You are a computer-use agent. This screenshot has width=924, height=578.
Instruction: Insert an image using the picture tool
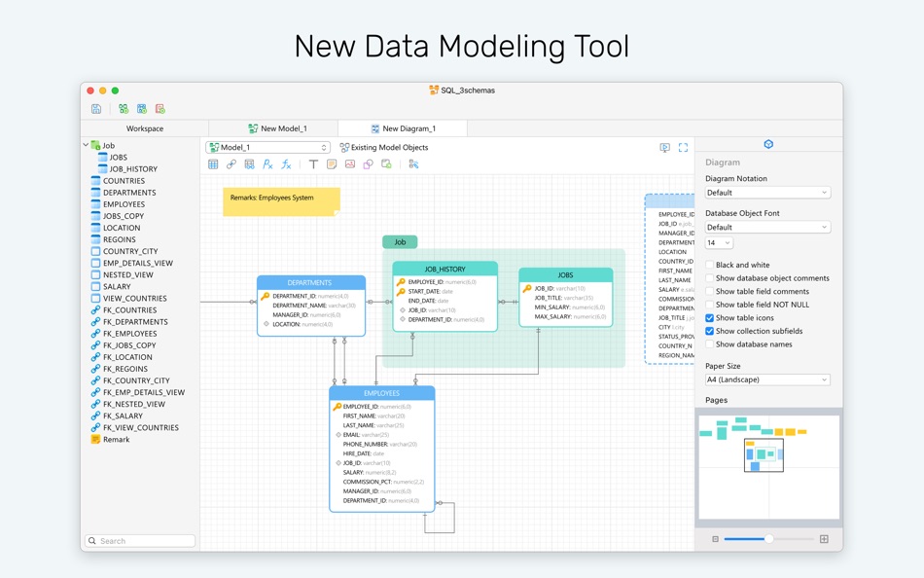[x=350, y=164]
